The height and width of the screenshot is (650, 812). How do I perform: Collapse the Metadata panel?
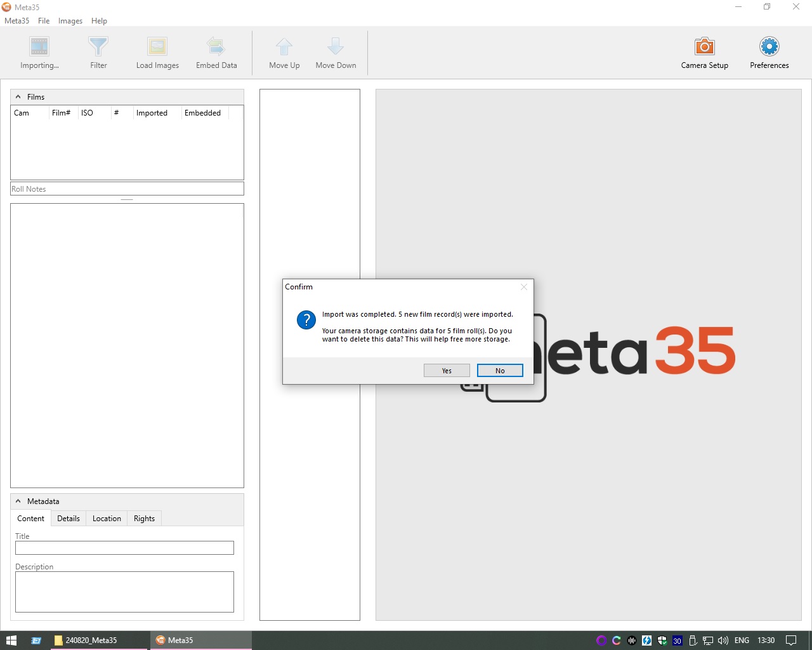point(18,501)
